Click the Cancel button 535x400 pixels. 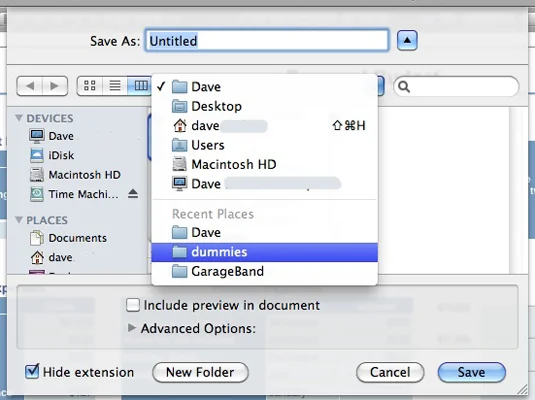[x=390, y=372]
